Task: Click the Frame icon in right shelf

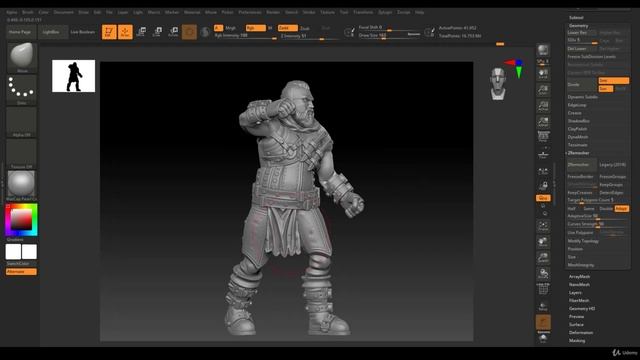Action: pos(543,226)
